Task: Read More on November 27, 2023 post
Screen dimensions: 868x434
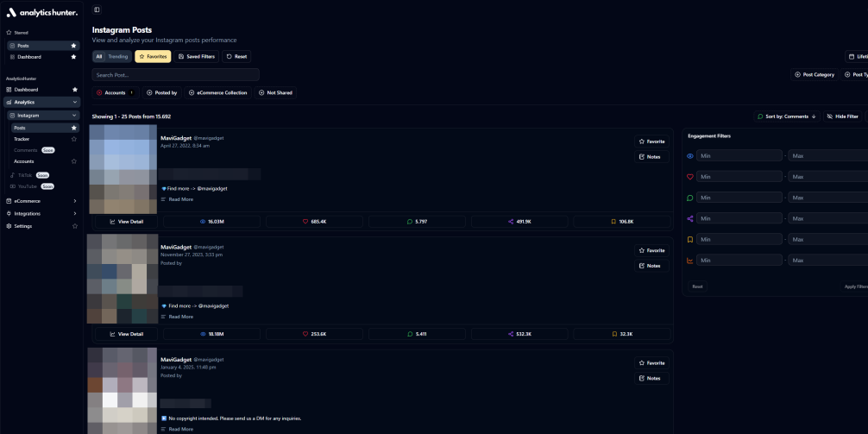Action: coord(177,318)
